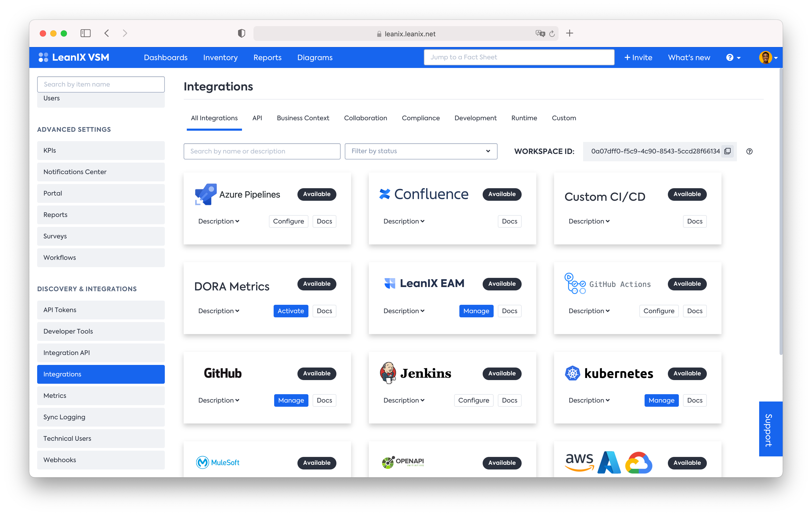Open the API Tokens sidebar item
The height and width of the screenshot is (516, 812).
[x=101, y=310]
